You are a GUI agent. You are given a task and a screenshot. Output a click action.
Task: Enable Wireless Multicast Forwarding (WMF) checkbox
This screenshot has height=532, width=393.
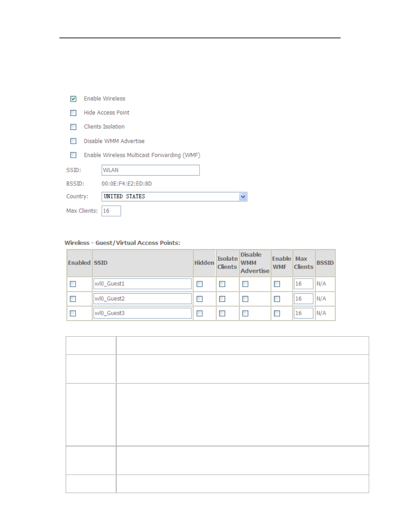pyautogui.click(x=73, y=155)
